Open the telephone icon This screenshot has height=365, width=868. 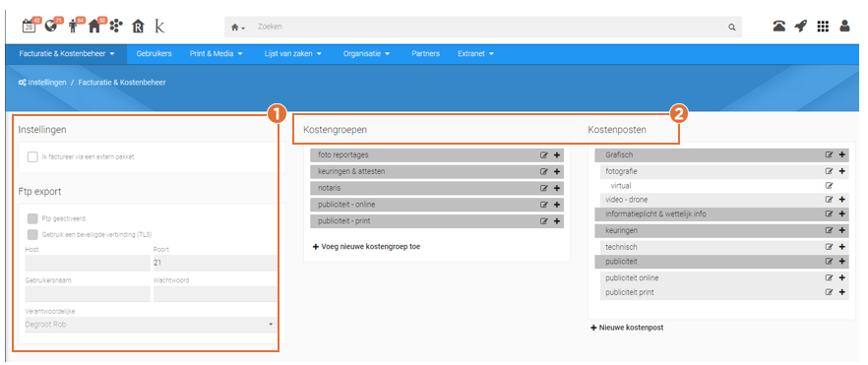click(779, 26)
